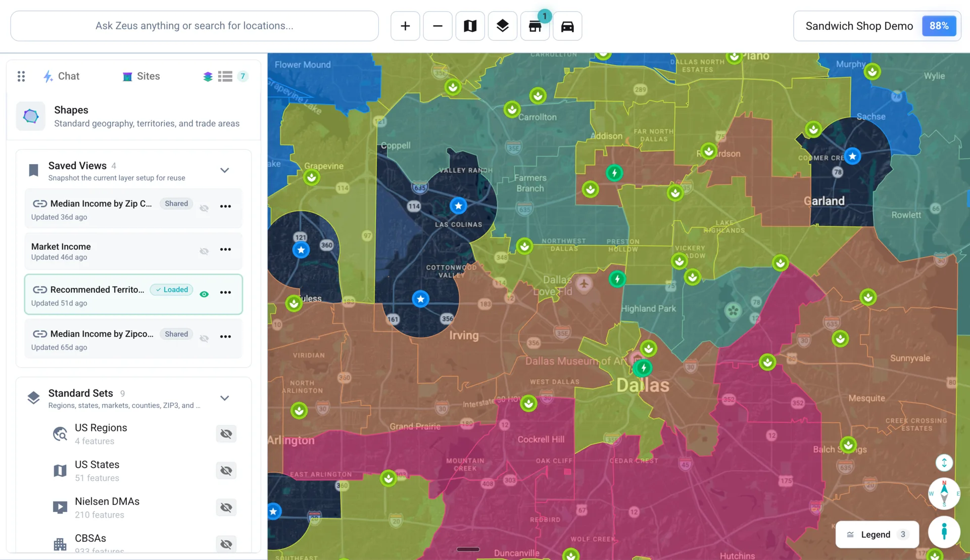Open the list view icon
This screenshot has width=970, height=560.
tap(225, 76)
